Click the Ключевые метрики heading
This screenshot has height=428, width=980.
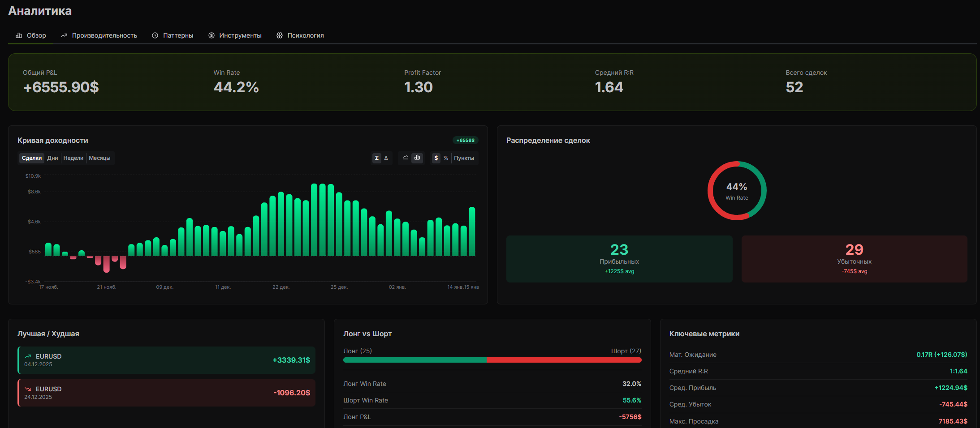[704, 334]
